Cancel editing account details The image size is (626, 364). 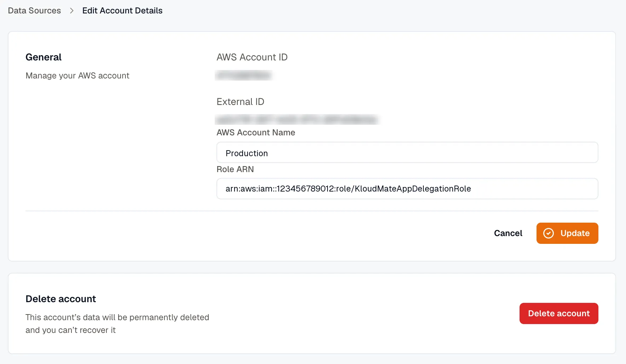(508, 233)
